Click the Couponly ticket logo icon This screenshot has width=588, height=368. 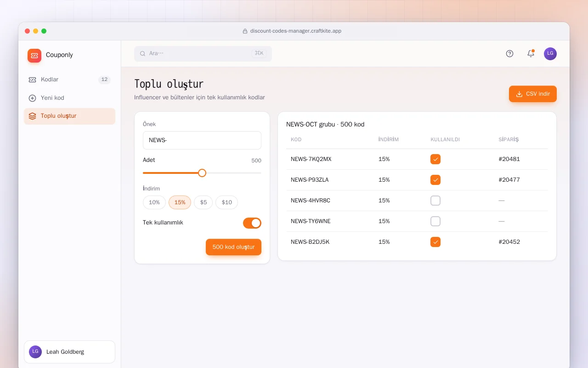pyautogui.click(x=34, y=56)
